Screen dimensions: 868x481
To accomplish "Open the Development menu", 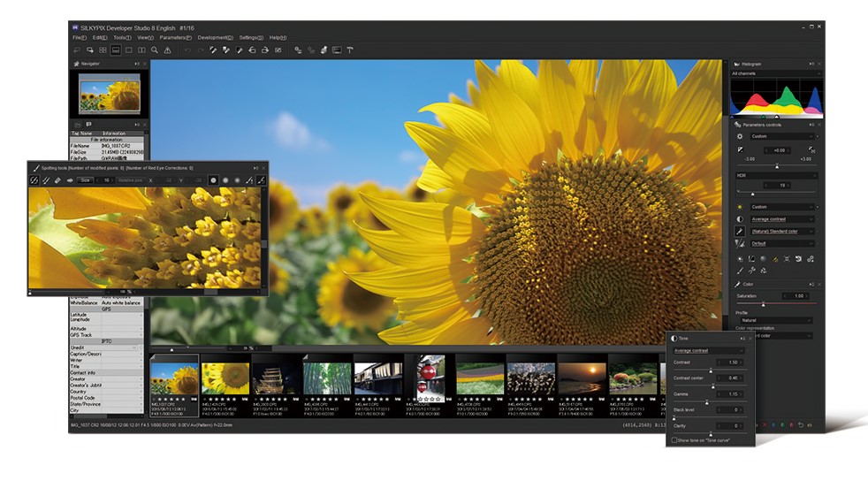I will [x=216, y=38].
